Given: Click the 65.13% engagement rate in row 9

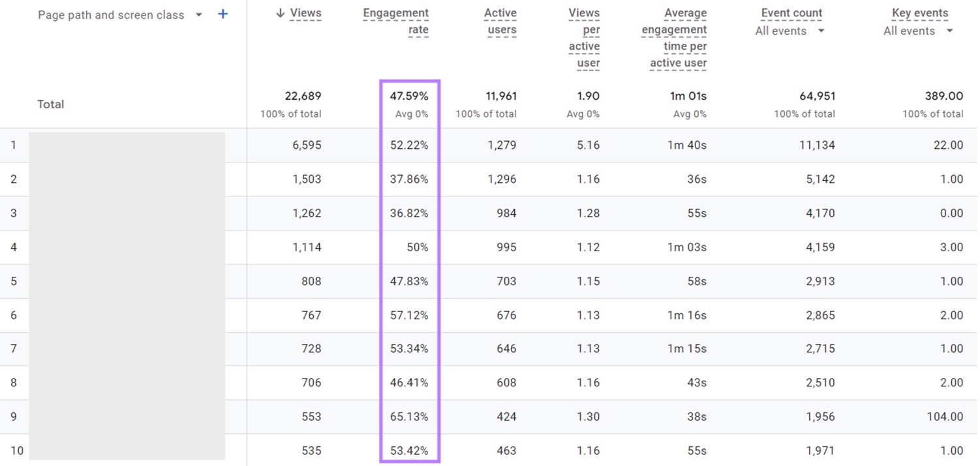Looking at the screenshot, I should click(409, 416).
